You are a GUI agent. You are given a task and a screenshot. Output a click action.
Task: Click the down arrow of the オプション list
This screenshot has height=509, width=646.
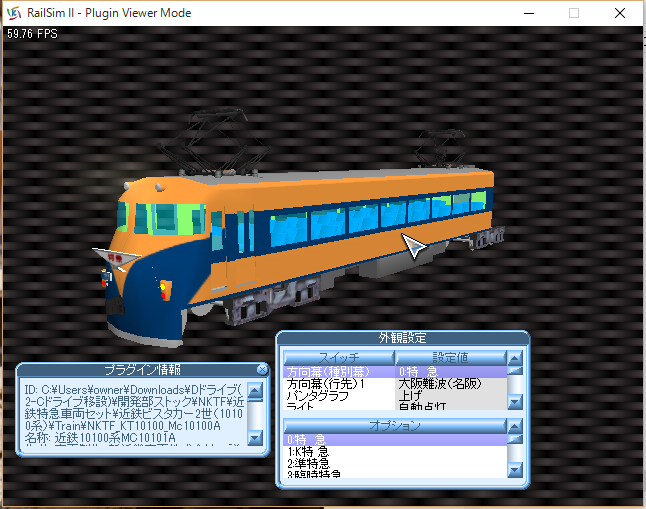pos(515,470)
